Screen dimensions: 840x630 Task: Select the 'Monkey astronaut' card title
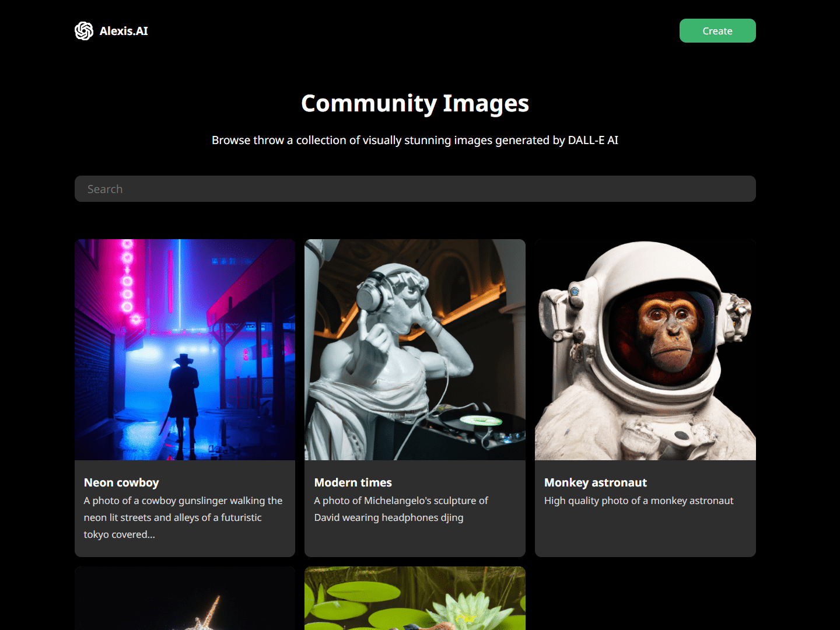[596, 482]
